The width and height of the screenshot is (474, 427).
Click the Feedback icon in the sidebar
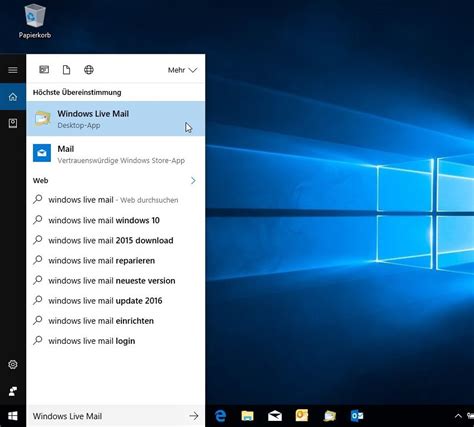tap(13, 391)
